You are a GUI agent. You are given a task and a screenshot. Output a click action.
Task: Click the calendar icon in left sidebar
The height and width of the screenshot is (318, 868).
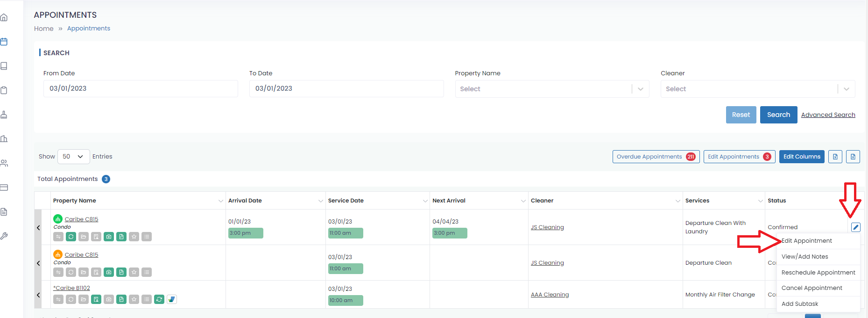coord(4,42)
